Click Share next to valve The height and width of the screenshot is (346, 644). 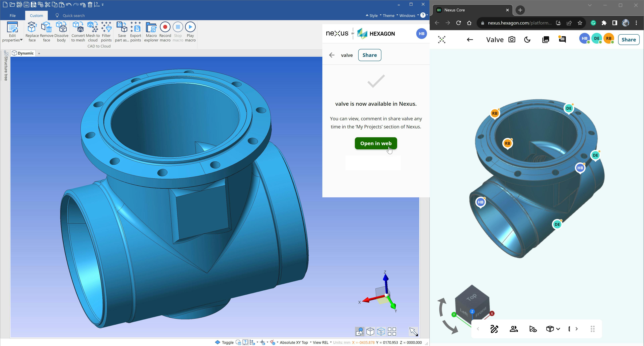point(369,55)
